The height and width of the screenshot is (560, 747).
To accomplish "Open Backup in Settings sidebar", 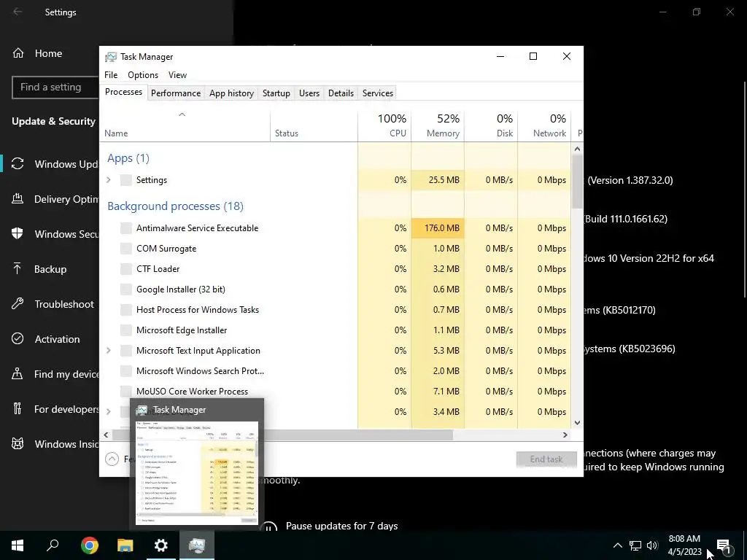I will pyautogui.click(x=50, y=269).
